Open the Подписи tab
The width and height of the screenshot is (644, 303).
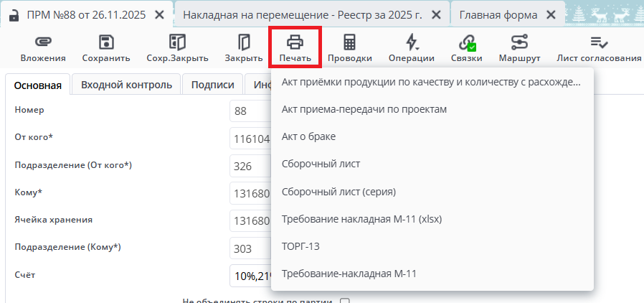point(213,85)
